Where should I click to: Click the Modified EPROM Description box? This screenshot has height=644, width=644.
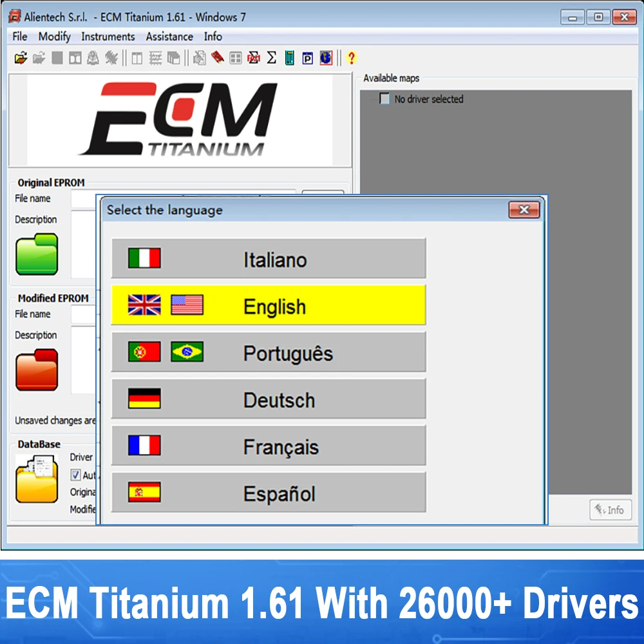(83, 360)
